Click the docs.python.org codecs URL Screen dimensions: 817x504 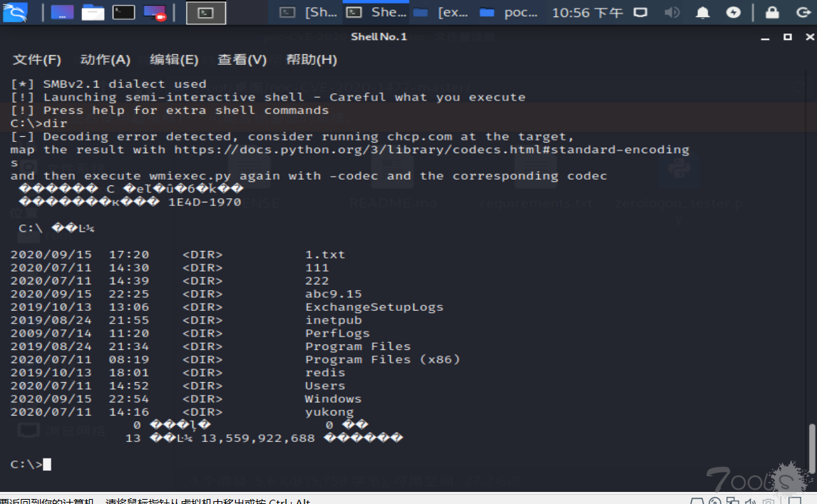(x=431, y=150)
